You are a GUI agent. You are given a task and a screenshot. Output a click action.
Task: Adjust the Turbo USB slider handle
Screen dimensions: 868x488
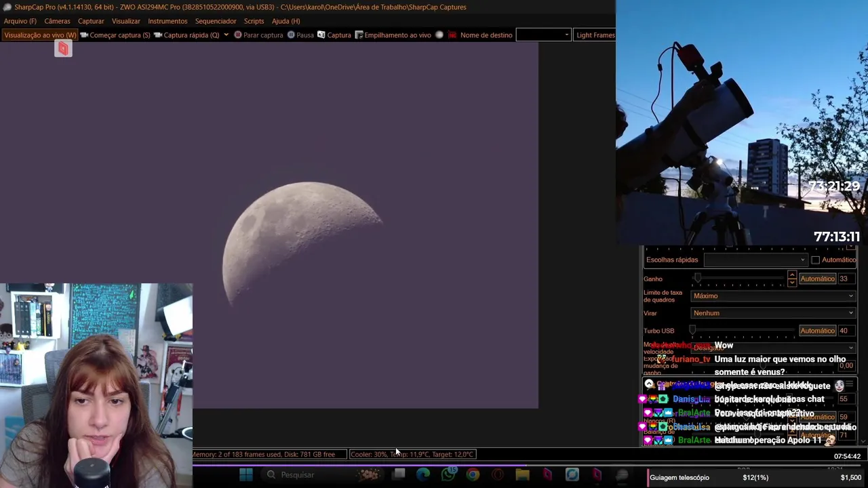pos(692,331)
